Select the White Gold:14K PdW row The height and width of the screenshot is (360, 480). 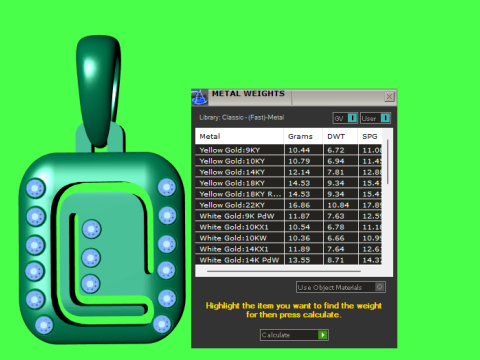[x=289, y=260]
